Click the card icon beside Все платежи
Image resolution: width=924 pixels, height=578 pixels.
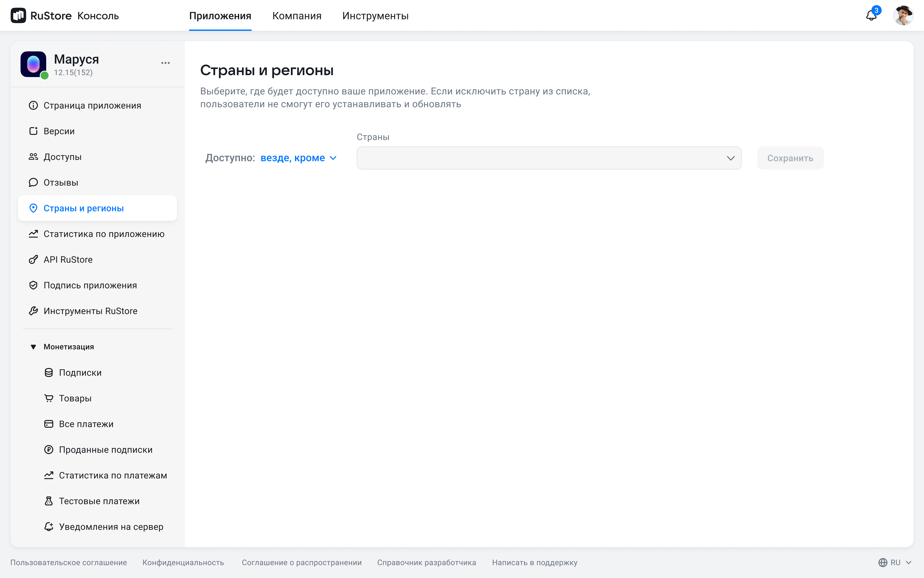click(x=49, y=424)
